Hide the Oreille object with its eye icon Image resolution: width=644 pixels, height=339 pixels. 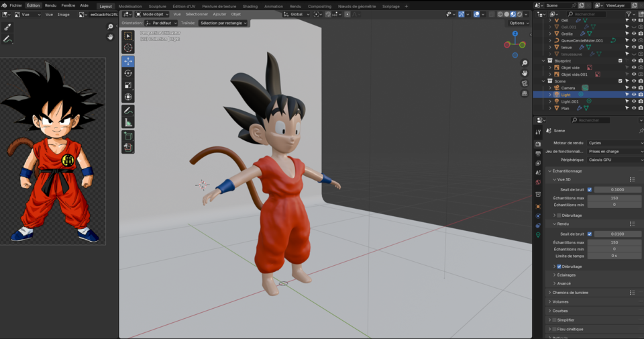pos(634,34)
